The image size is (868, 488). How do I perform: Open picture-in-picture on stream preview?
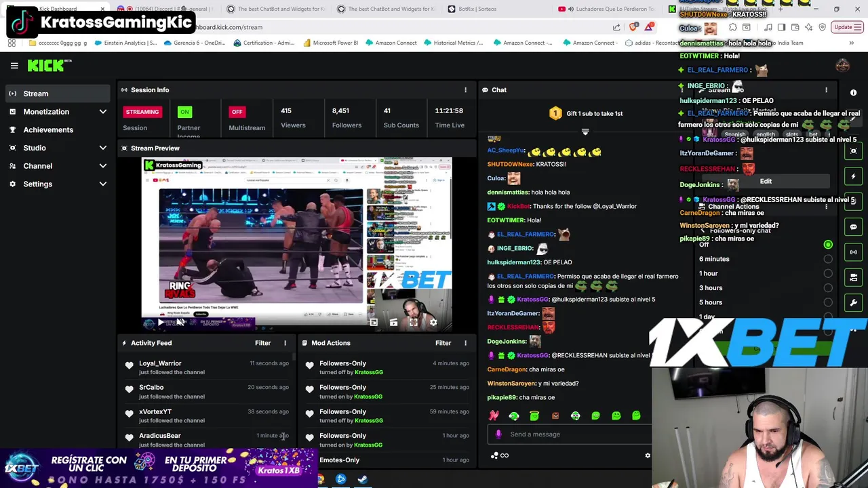[374, 323]
